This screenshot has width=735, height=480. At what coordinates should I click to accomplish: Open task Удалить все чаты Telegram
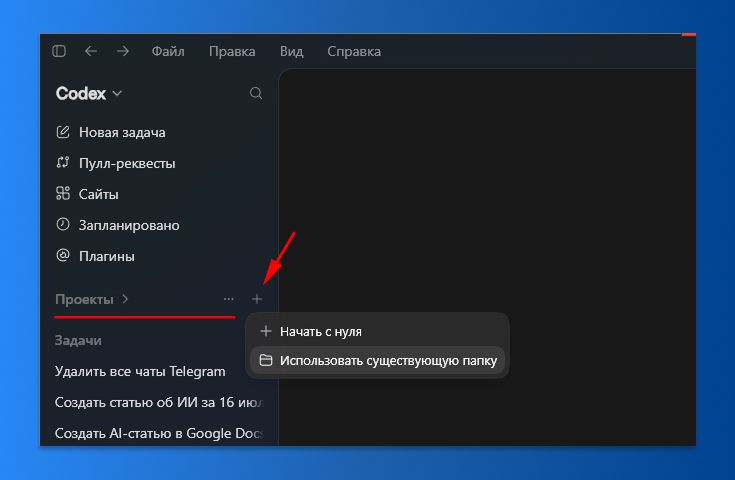tap(140, 371)
